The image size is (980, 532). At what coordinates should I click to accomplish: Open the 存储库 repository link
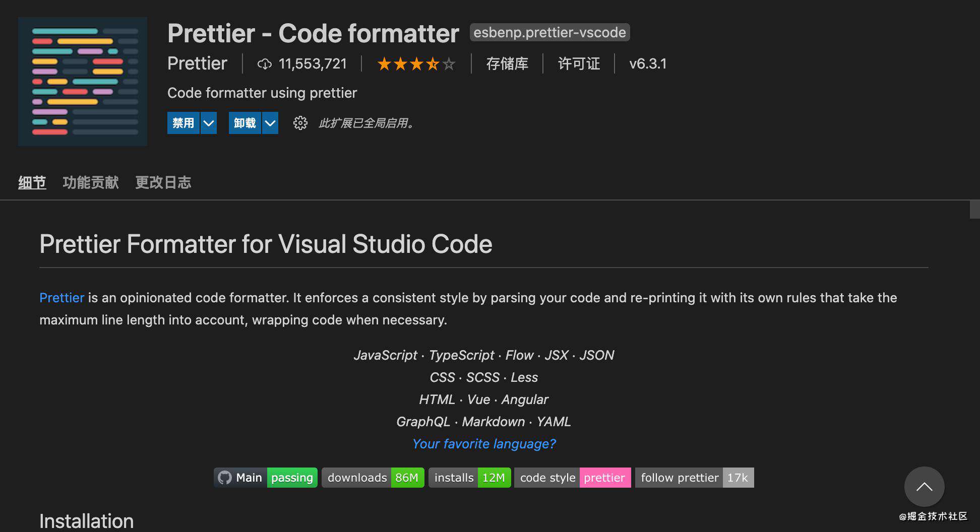point(507,64)
